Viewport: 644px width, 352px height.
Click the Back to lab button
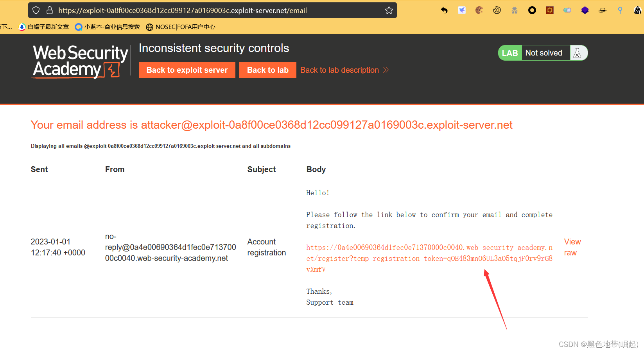click(x=268, y=70)
